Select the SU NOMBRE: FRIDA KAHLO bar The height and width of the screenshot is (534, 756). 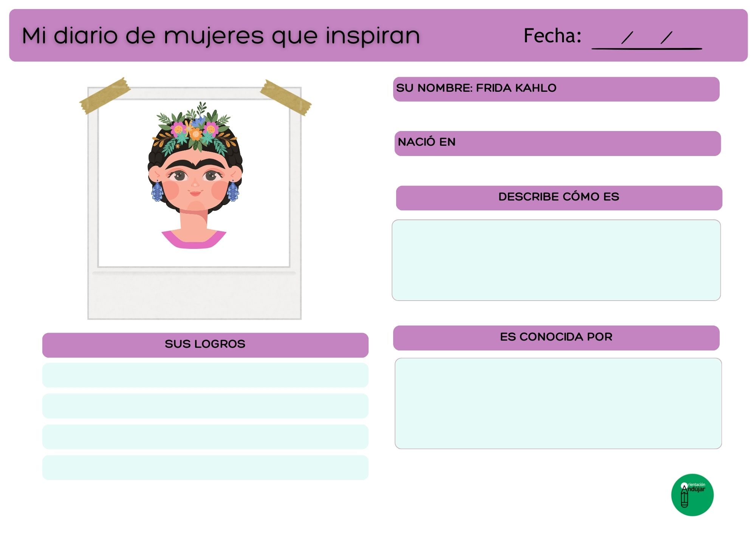point(556,89)
